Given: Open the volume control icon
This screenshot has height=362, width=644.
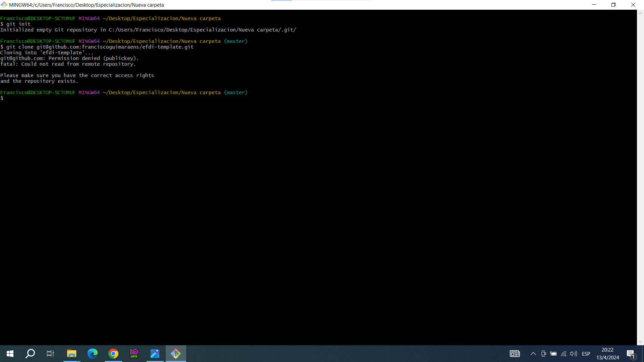Looking at the screenshot, I should coord(574,354).
